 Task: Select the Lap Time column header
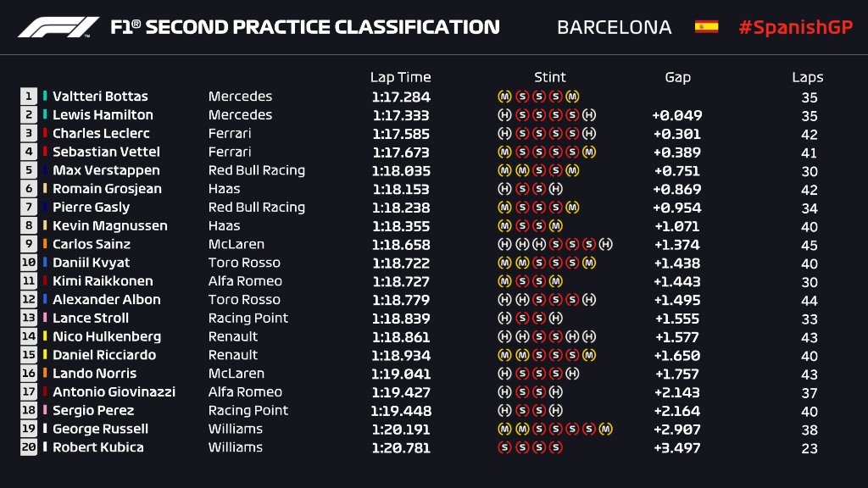pyautogui.click(x=400, y=77)
